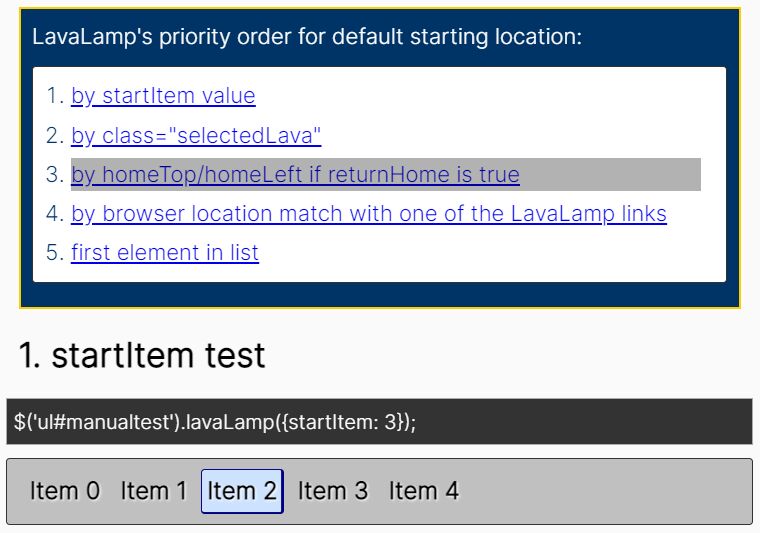
Task: Click list number 4 before browser location link
Action: [55, 214]
